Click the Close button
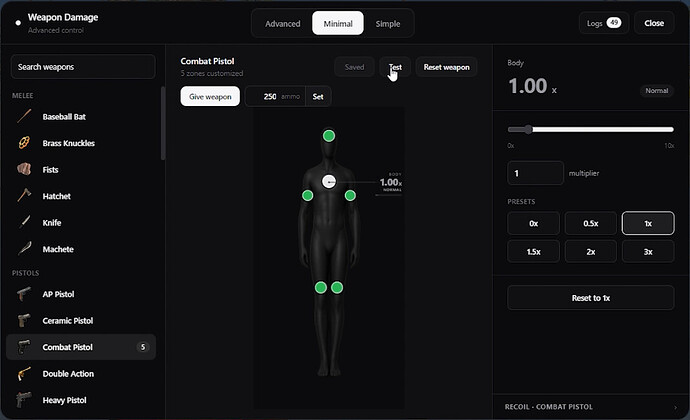Viewport: 690px width, 420px height. tap(654, 23)
